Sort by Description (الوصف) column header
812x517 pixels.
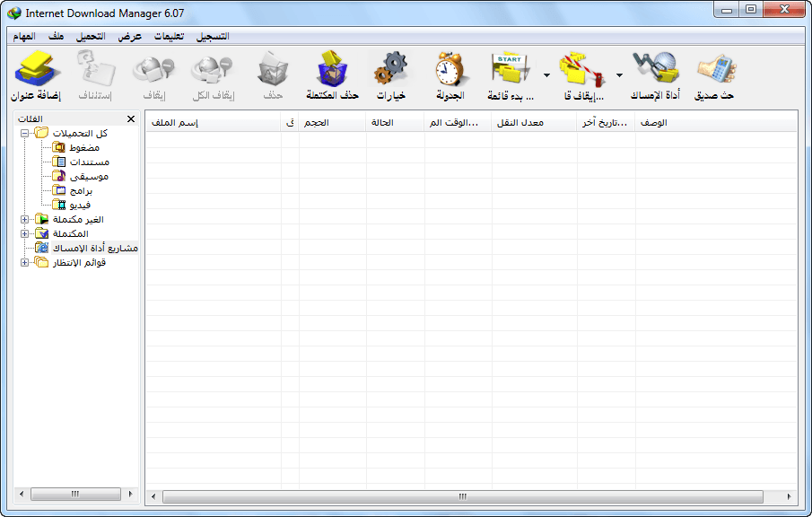(x=716, y=122)
